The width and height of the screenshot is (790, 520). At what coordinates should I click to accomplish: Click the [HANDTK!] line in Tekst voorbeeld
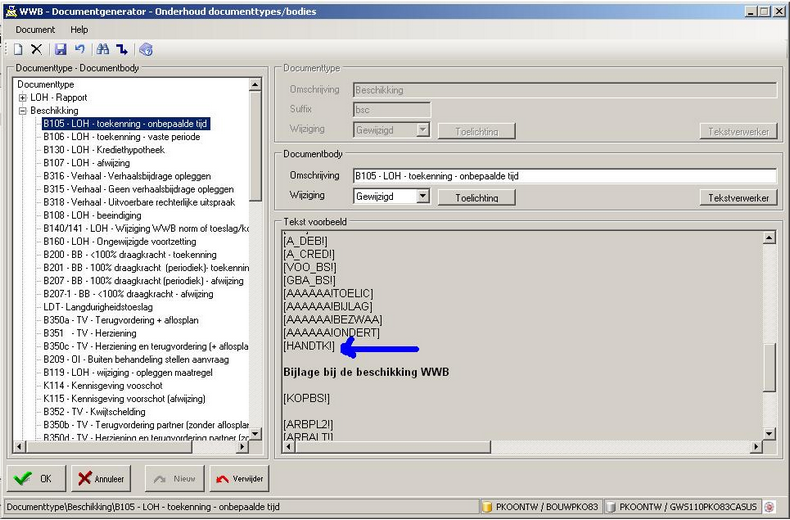click(309, 346)
